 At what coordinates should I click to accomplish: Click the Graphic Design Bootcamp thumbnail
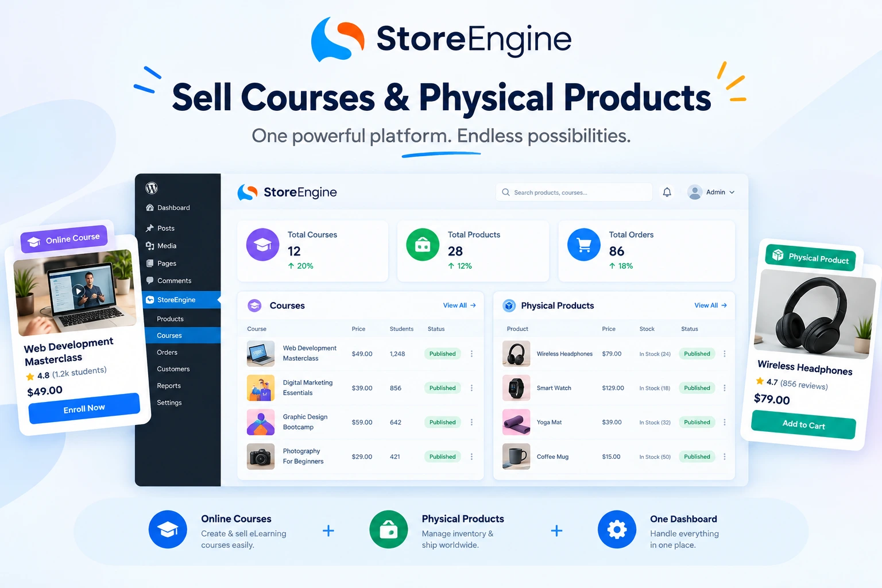pyautogui.click(x=261, y=422)
